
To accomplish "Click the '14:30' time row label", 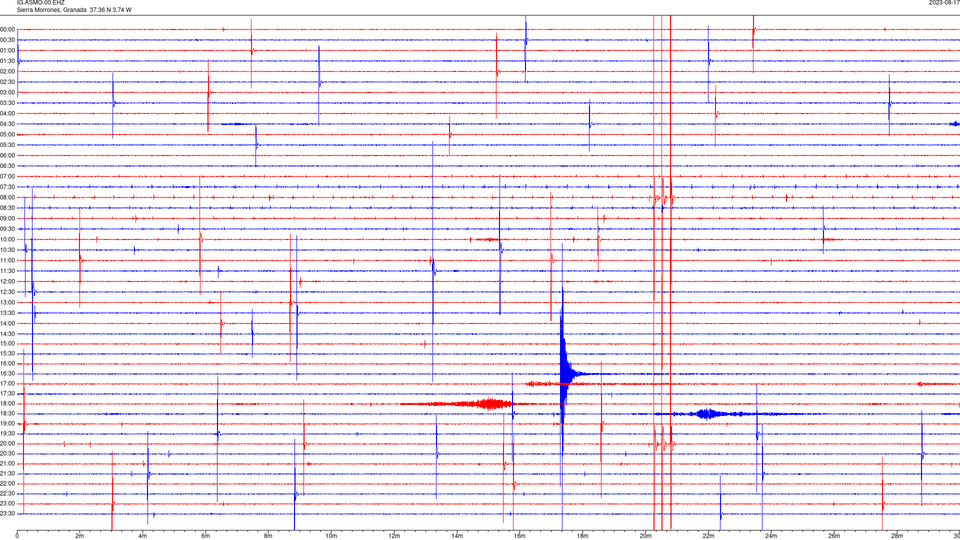I will (x=8, y=334).
